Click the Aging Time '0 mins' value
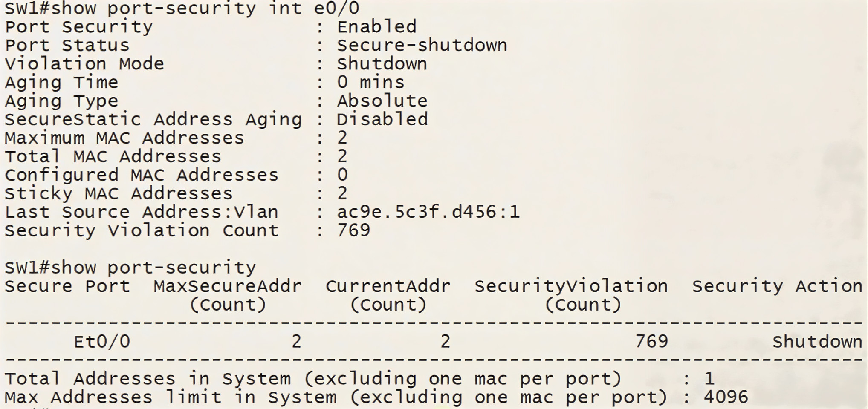The width and height of the screenshot is (868, 409). [370, 82]
